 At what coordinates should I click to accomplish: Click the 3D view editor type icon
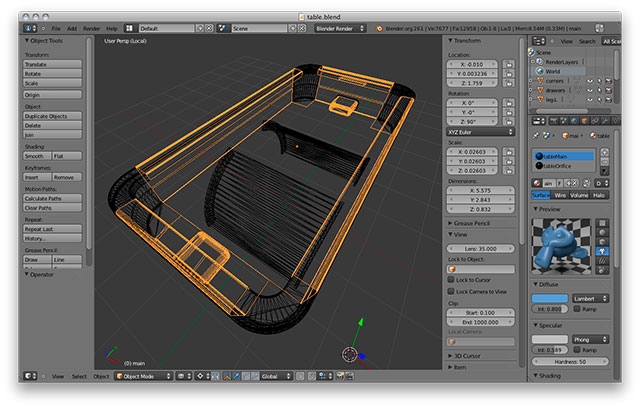[29, 377]
